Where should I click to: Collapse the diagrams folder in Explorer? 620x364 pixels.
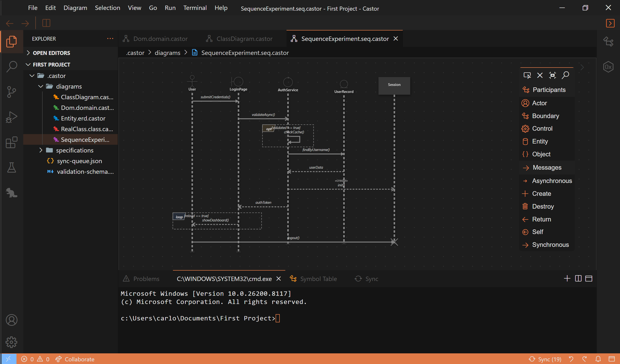tap(40, 86)
